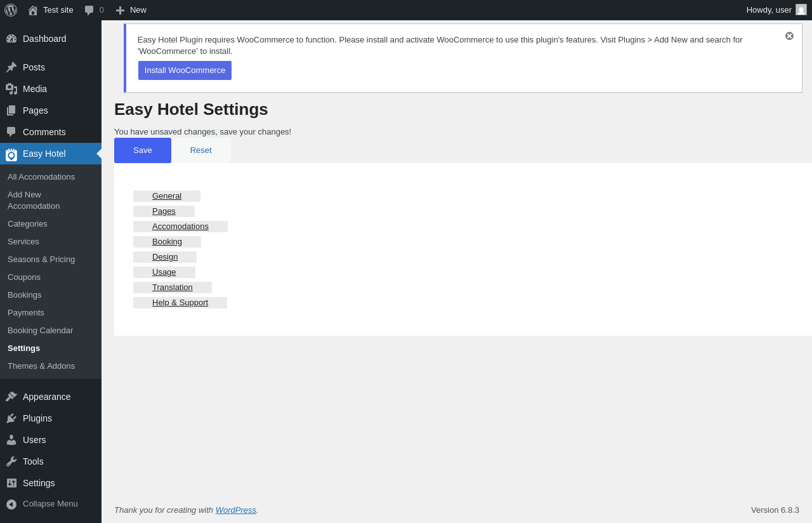Image resolution: width=812 pixels, height=523 pixels.
Task: Reset the Easy Hotel settings
Action: pyautogui.click(x=201, y=150)
